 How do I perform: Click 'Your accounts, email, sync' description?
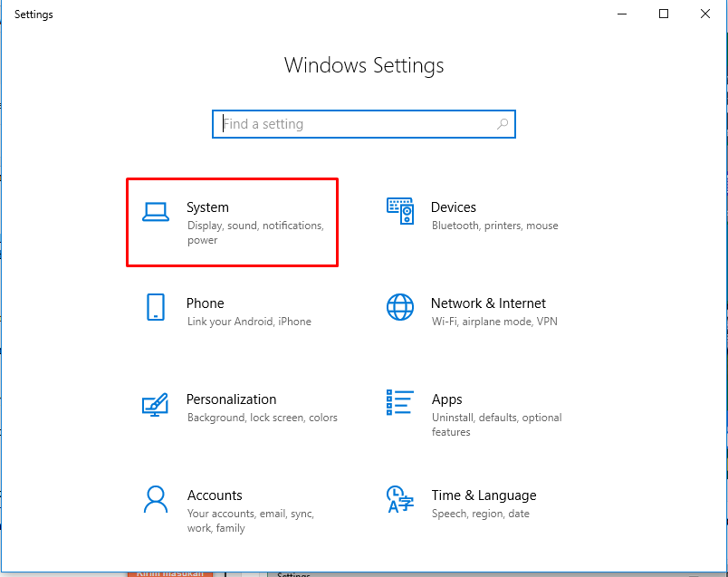click(251, 521)
